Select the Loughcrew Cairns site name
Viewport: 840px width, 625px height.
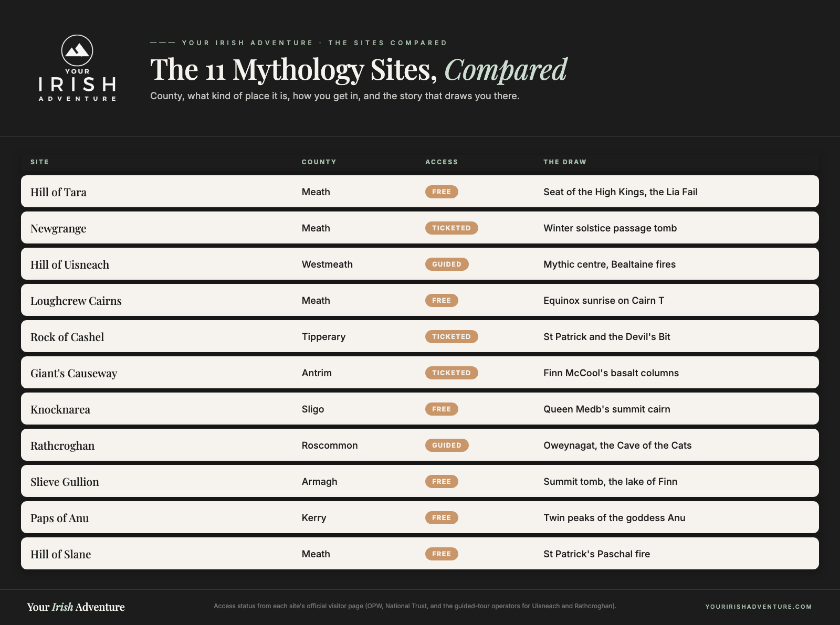(76, 301)
